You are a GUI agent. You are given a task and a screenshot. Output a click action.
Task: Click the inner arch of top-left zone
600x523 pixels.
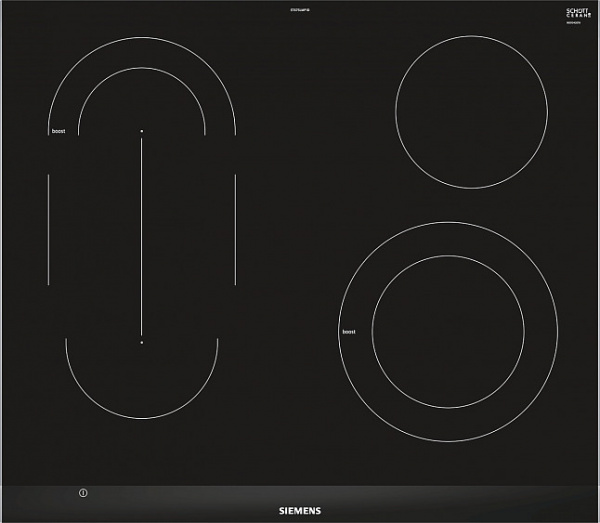tap(142, 72)
